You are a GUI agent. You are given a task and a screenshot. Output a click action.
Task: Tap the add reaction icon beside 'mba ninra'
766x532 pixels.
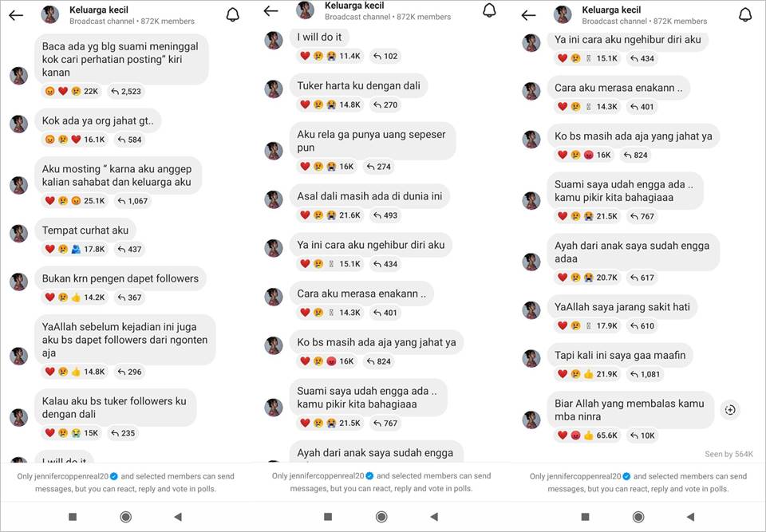730,410
